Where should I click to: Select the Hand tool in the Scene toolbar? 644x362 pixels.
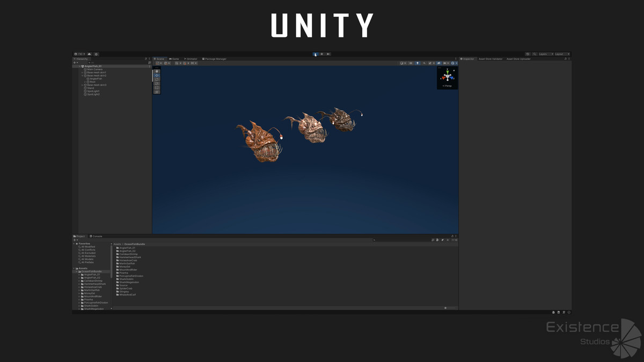tap(157, 71)
